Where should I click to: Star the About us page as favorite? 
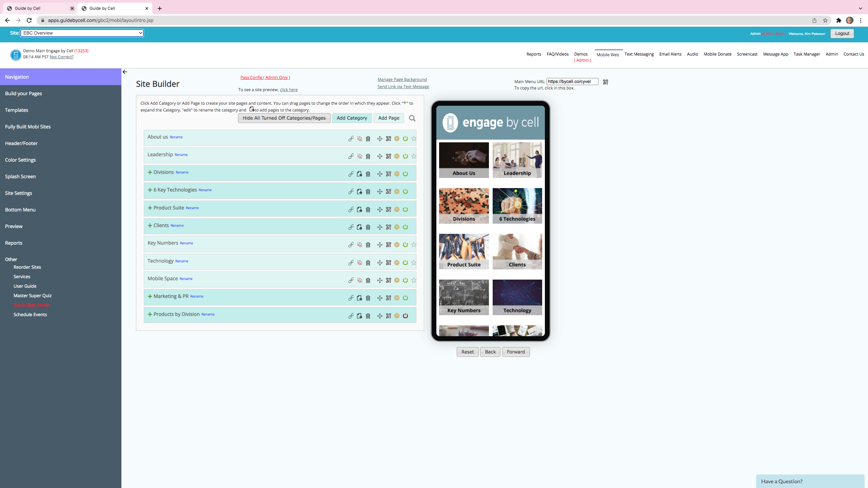point(414,139)
